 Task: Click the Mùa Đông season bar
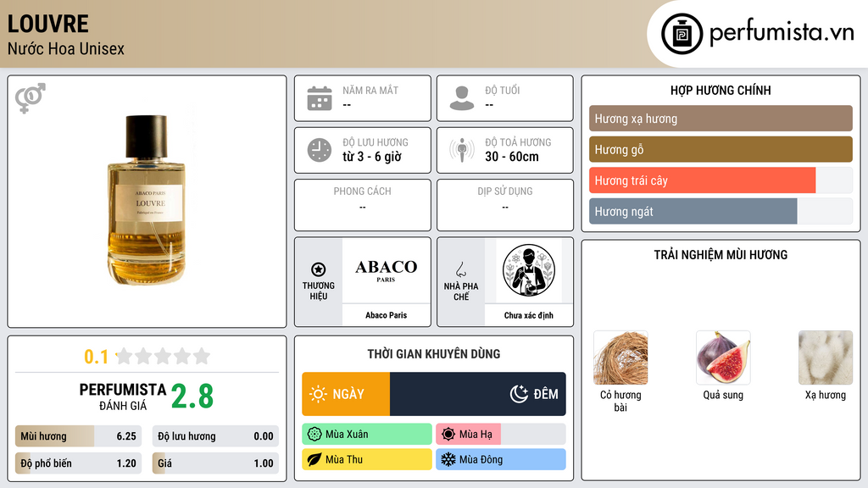click(x=500, y=460)
